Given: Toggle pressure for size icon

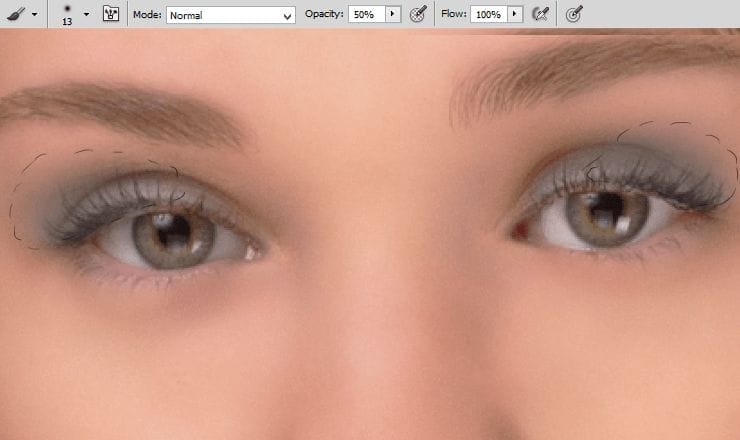Looking at the screenshot, I should coord(574,15).
